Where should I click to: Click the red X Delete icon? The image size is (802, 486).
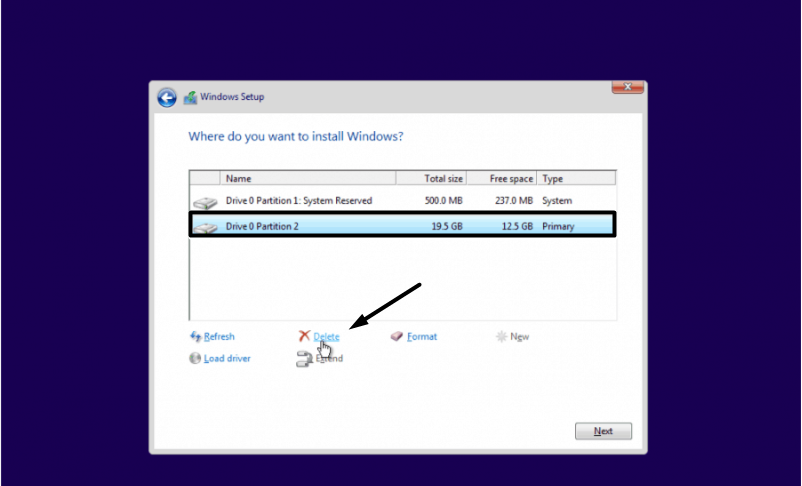click(304, 337)
